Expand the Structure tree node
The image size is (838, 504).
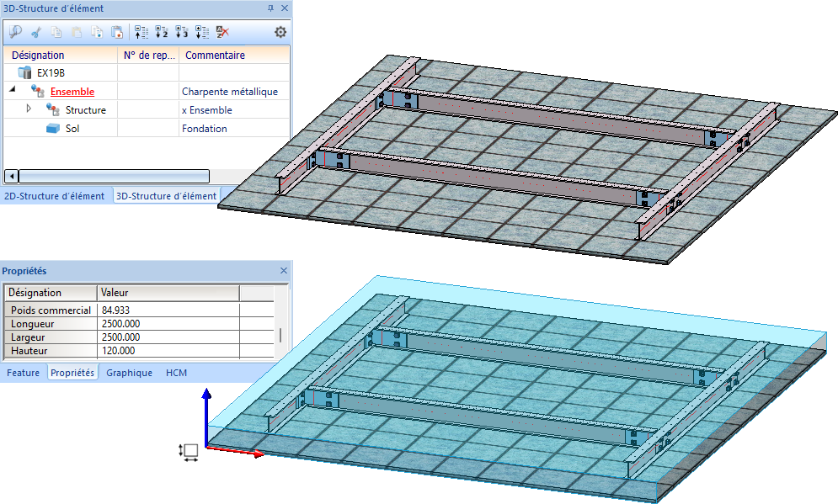(x=29, y=109)
